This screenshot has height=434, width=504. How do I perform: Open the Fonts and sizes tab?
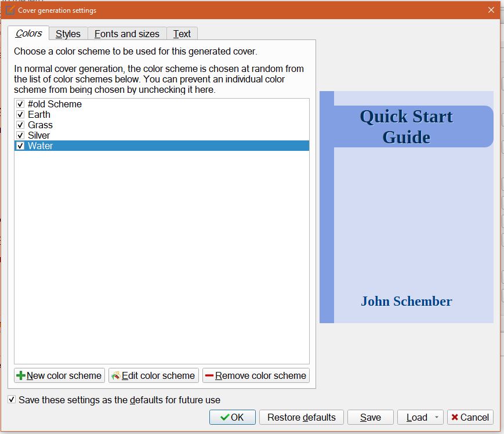126,34
